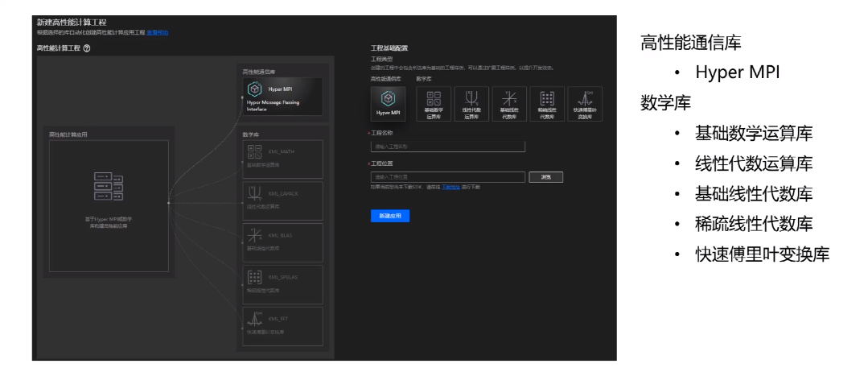
Task: Click the Hyper MPI bullet in the slide list
Action: (738, 72)
